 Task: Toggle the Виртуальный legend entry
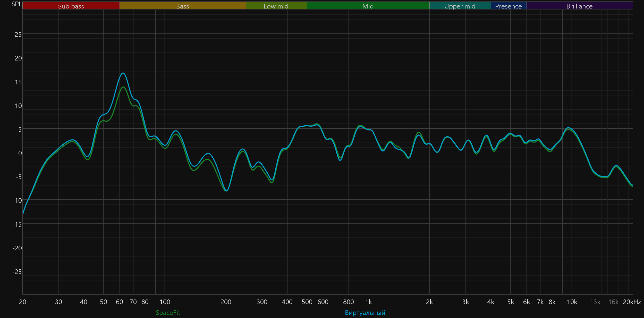(365, 313)
